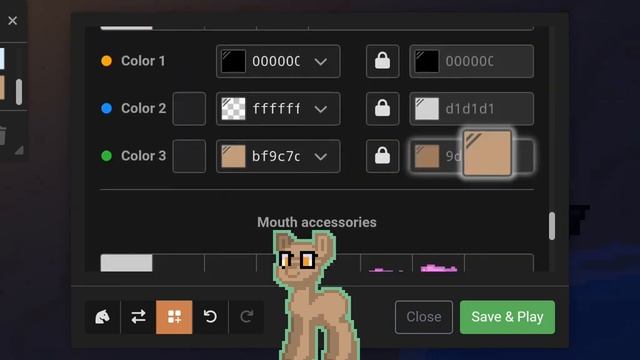Toggle the lock for Color 3
The image size is (640, 360).
pos(382,156)
